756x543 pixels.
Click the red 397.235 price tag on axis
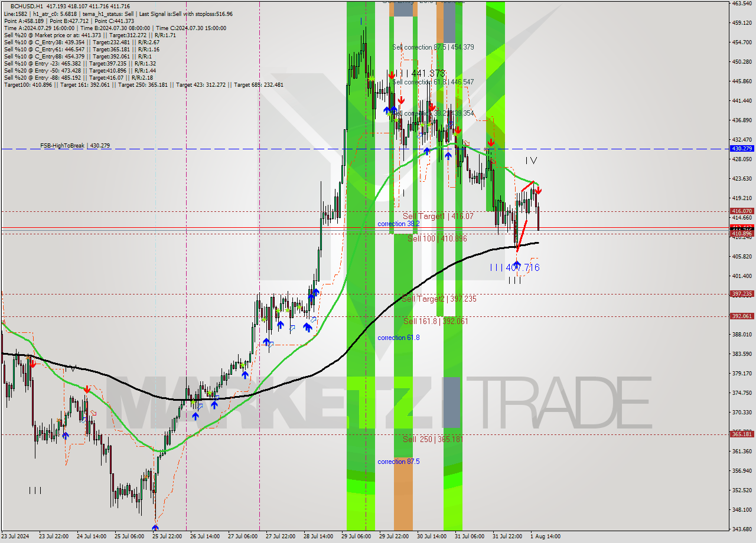click(x=742, y=293)
